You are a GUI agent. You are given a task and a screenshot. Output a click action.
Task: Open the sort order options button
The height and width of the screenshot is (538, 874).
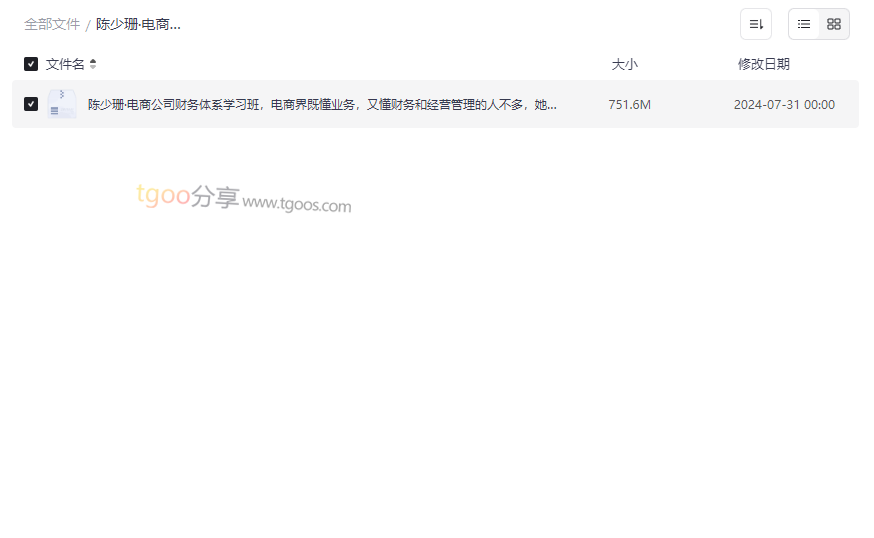coord(756,24)
